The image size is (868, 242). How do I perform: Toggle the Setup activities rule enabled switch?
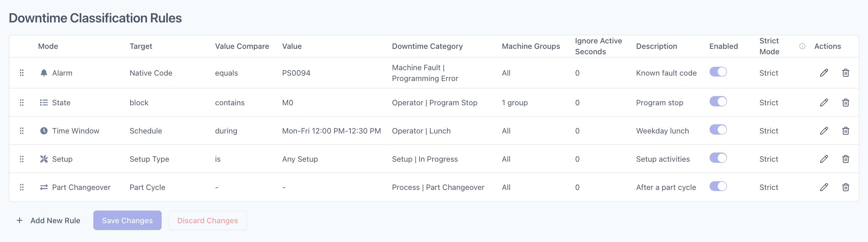pyautogui.click(x=718, y=158)
